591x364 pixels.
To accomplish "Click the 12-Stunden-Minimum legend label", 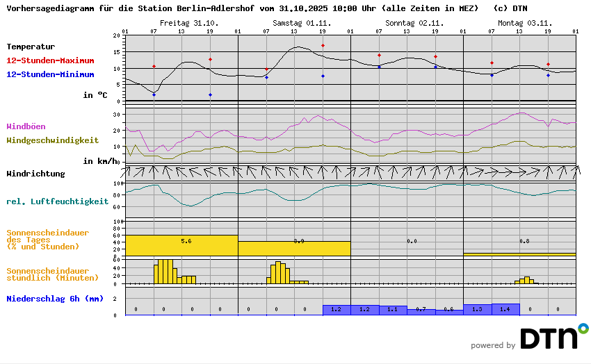I will pos(50,74).
